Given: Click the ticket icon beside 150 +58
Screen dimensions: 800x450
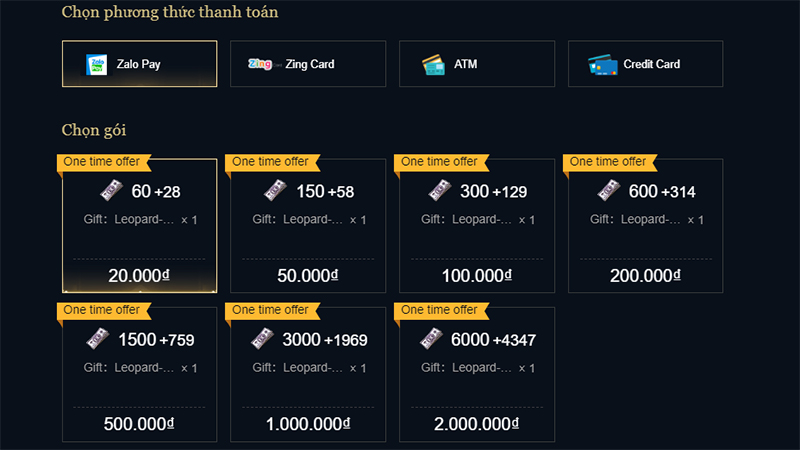Looking at the screenshot, I should click(276, 190).
